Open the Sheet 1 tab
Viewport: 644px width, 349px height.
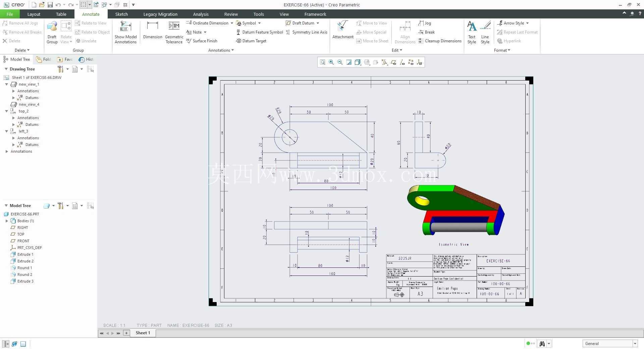143,333
